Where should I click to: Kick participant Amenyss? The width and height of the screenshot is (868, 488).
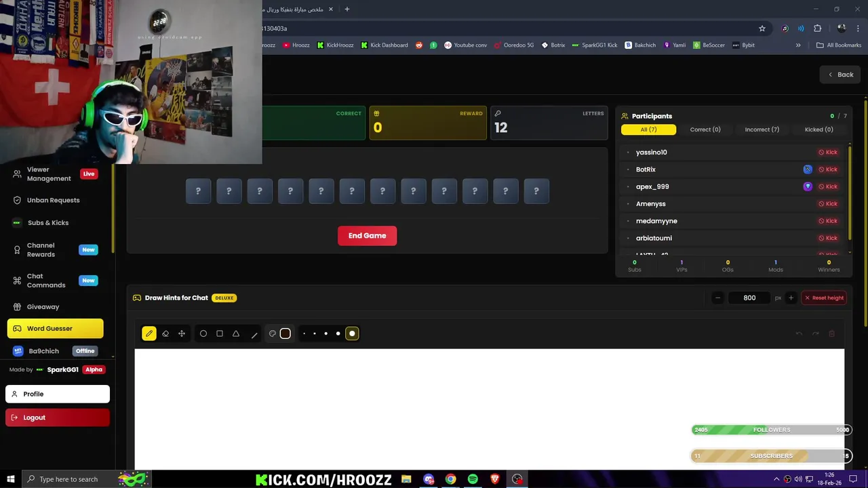coord(828,203)
